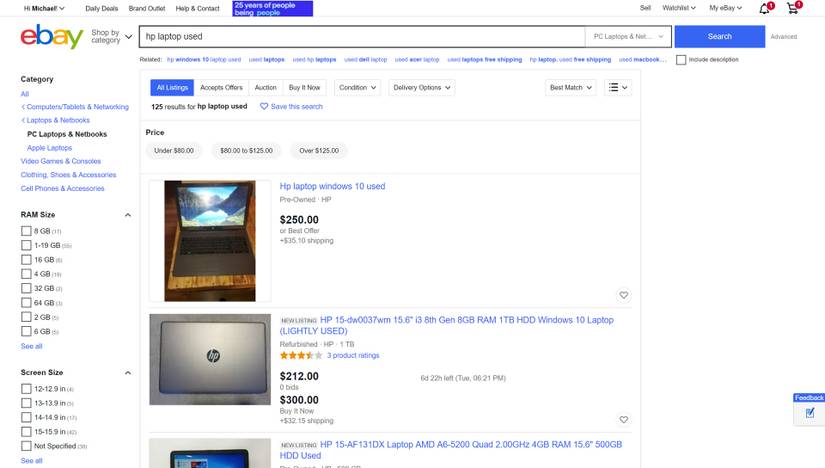Click Sell in the top menu
825x468 pixels.
point(645,8)
